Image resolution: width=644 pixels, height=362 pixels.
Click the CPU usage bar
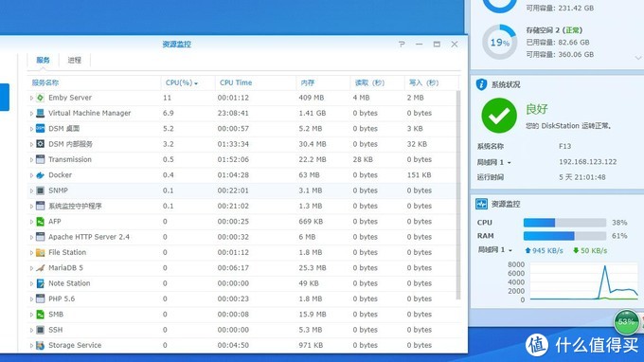[x=564, y=223]
